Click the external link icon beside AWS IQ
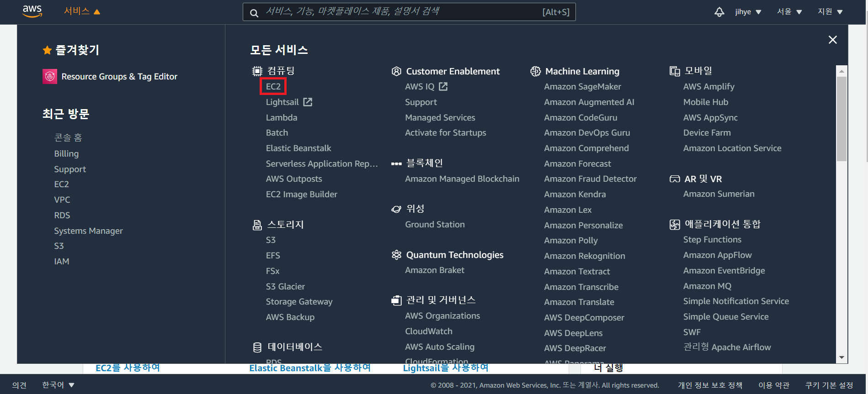 coord(443,86)
